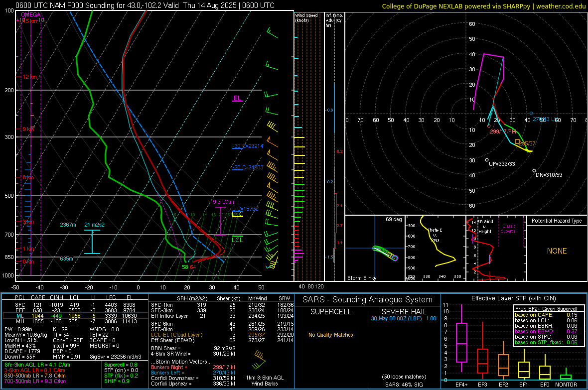Click 'Effective Layer STP (with CIN)' title

point(513,298)
